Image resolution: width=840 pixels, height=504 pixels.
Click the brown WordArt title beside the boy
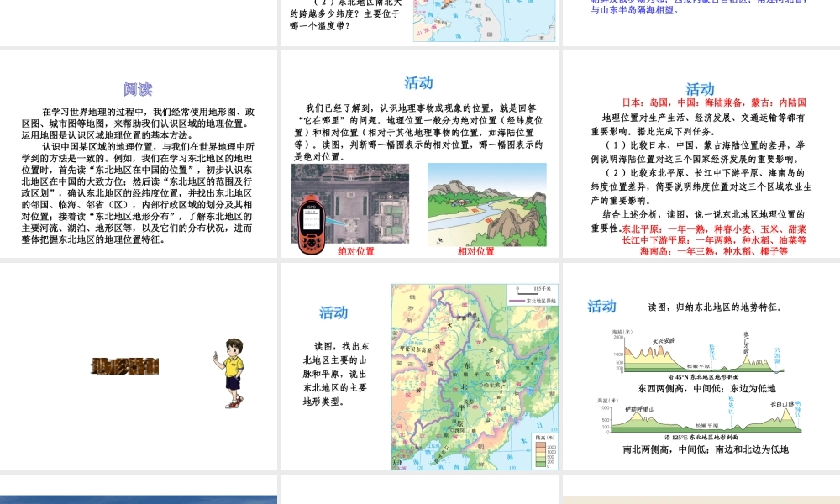(125, 367)
